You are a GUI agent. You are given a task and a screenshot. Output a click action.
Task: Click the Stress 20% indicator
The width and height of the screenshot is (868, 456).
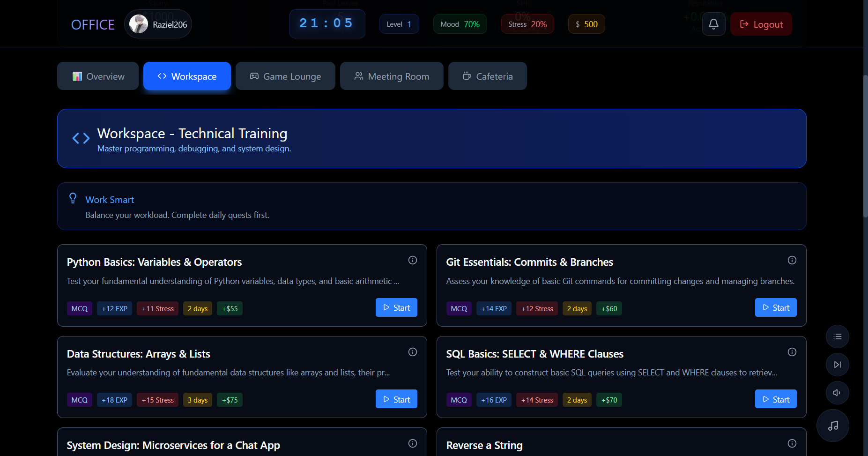[x=527, y=24]
